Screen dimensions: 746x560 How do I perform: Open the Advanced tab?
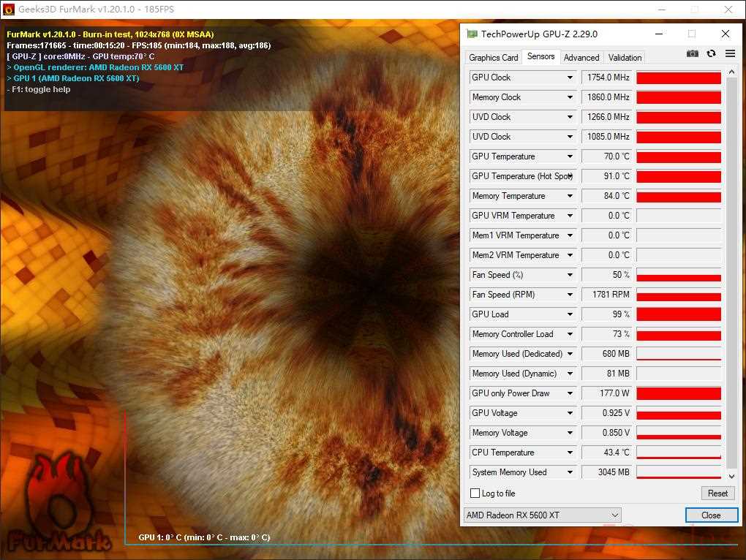tap(581, 58)
